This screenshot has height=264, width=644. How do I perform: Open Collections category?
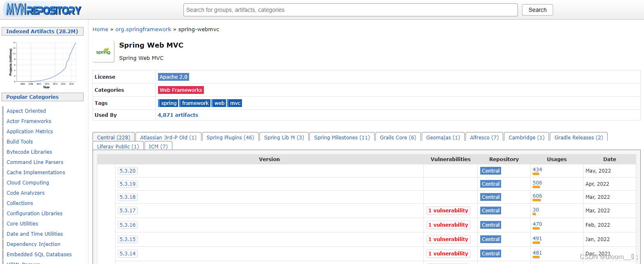(x=20, y=203)
